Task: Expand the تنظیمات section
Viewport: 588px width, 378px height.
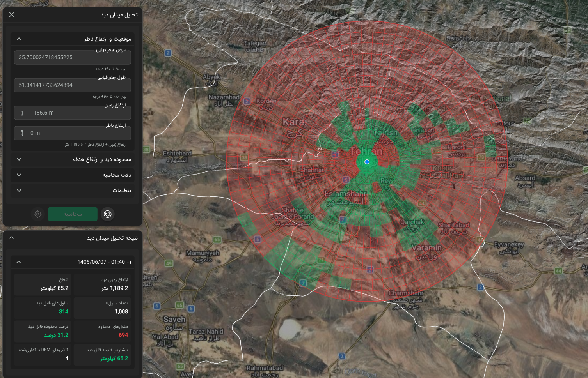Action: point(73,191)
